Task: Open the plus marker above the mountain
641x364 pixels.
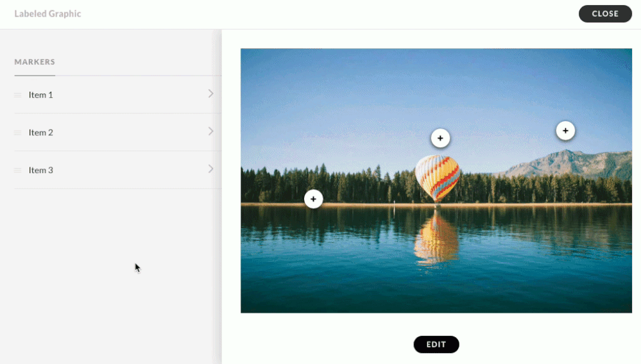Action: [565, 131]
